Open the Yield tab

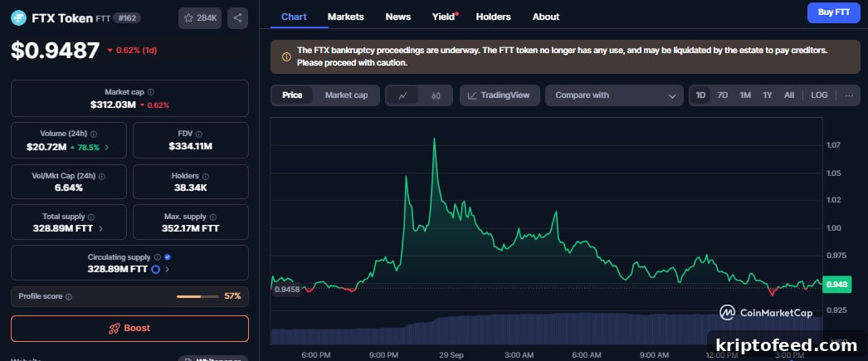coord(444,17)
